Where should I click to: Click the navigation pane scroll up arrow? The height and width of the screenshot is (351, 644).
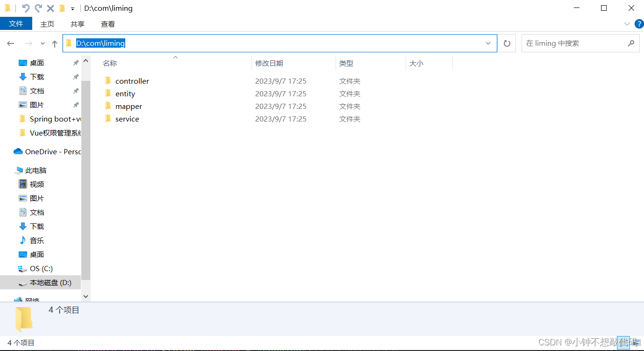86,61
